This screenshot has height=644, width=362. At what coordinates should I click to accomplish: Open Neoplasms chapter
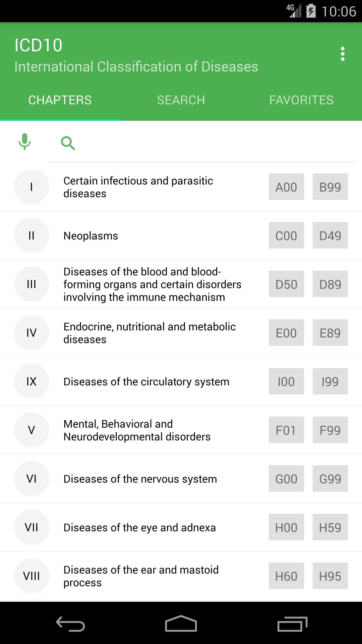91,236
